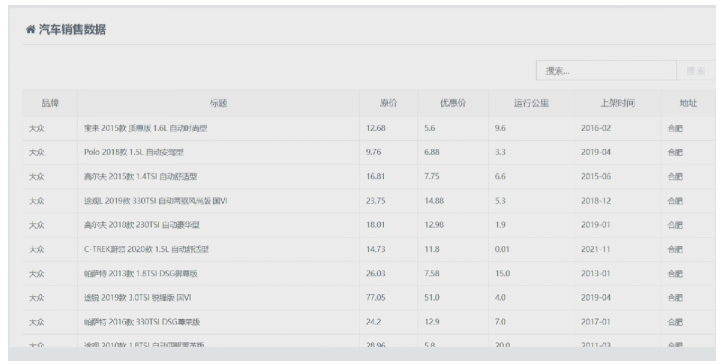The height and width of the screenshot is (364, 726).
Task: Click the discount price 12.98
Action: click(434, 225)
